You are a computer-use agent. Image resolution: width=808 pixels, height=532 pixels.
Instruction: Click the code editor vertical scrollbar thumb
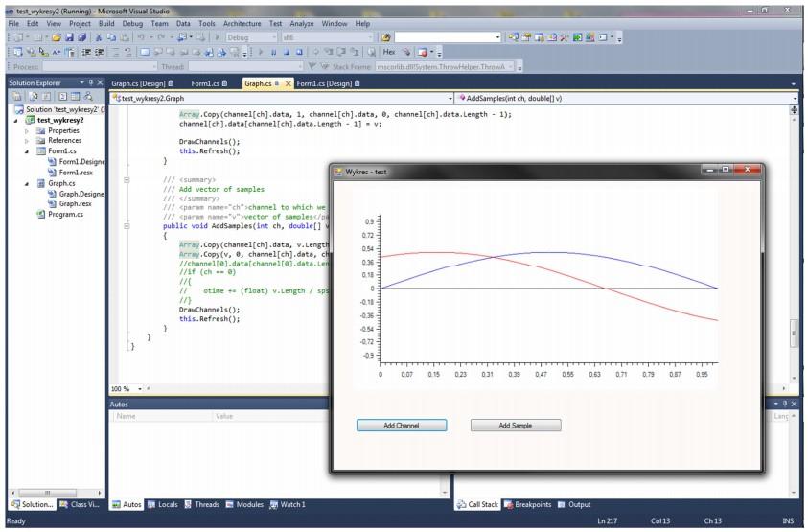[794, 333]
